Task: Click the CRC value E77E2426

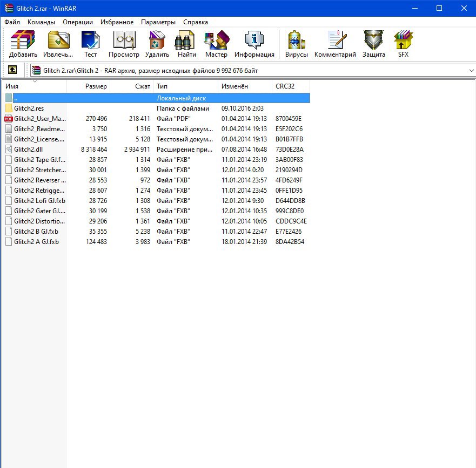Action: coord(289,232)
